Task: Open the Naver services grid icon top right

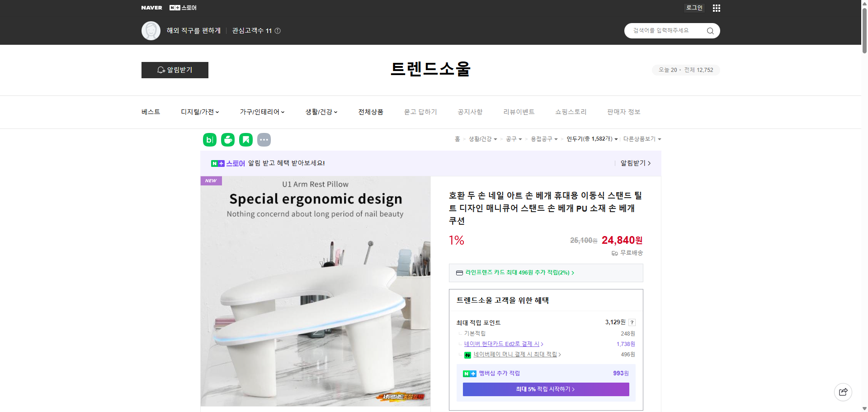Action: point(716,8)
